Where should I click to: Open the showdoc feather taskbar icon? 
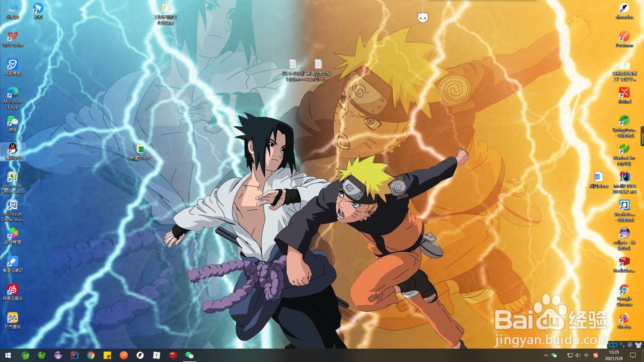[x=140, y=355]
